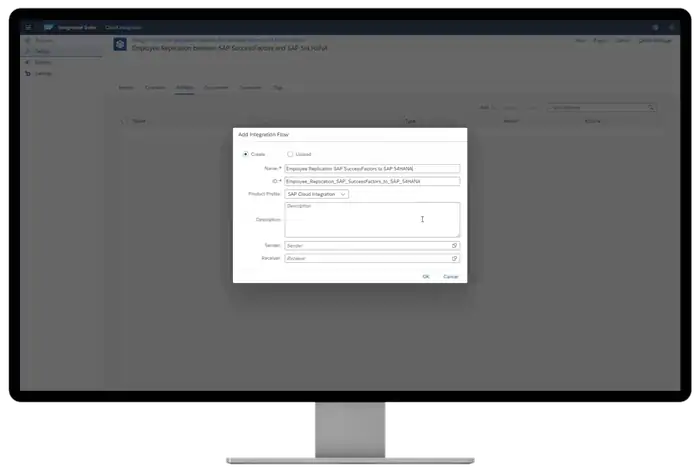Viewport: 700px width, 474px height.
Task: Select the Create radio button
Action: click(247, 154)
